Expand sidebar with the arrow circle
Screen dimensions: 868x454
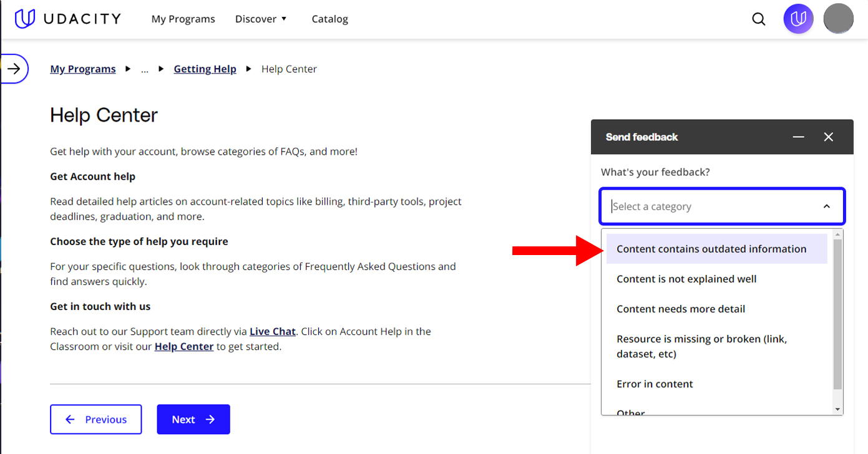pyautogui.click(x=14, y=69)
